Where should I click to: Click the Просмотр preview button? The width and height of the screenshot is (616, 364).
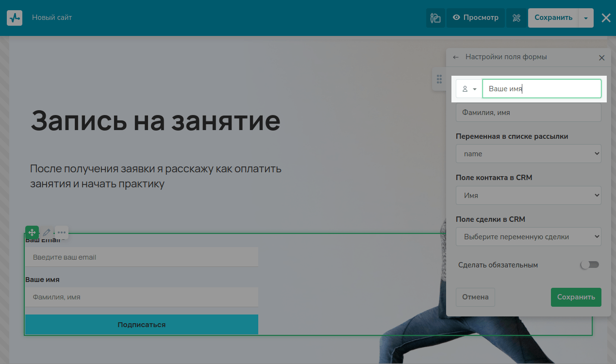click(x=475, y=18)
